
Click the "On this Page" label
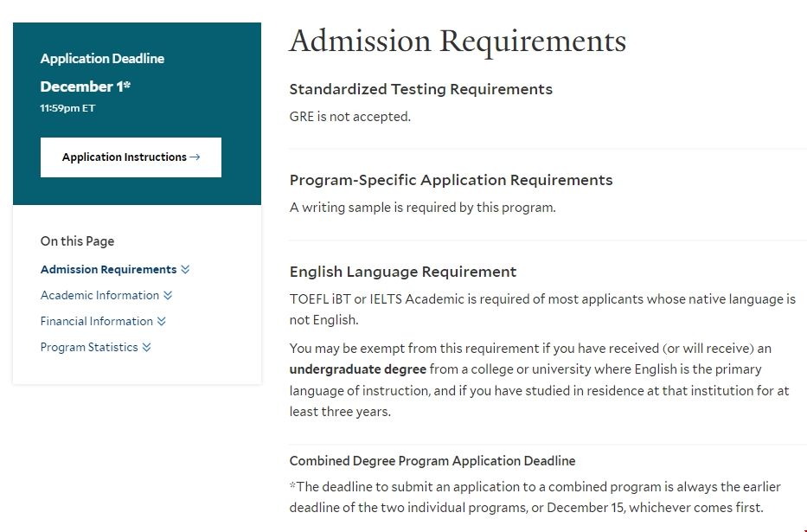[77, 241]
